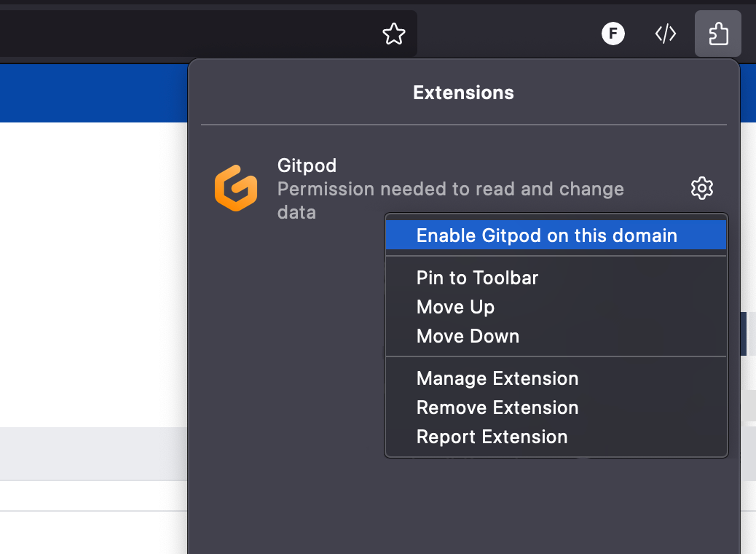Click the Gitpod extension name text
This screenshot has width=756, height=554.
[307, 165]
